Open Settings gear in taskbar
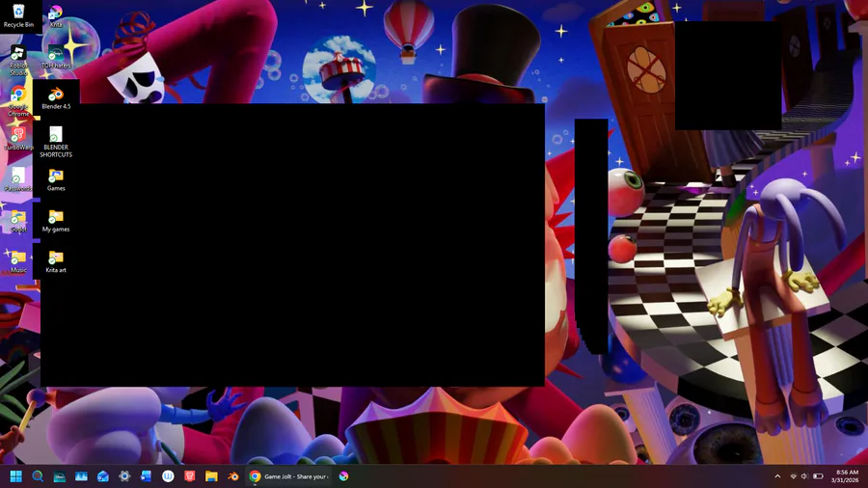The width and height of the screenshot is (868, 488). 124,476
